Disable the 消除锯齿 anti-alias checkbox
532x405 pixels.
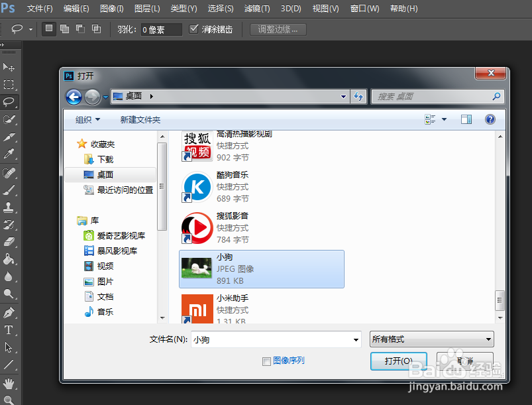pyautogui.click(x=194, y=29)
